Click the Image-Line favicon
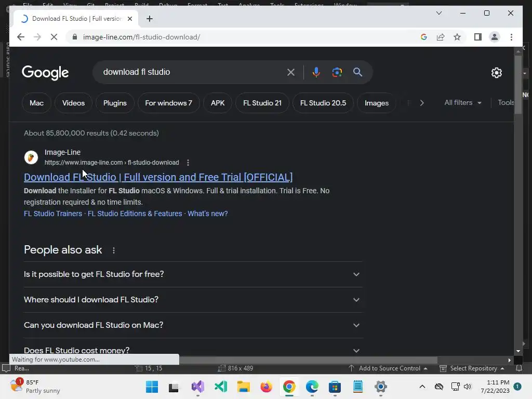Viewport: 532px width, 399px height. point(31,157)
